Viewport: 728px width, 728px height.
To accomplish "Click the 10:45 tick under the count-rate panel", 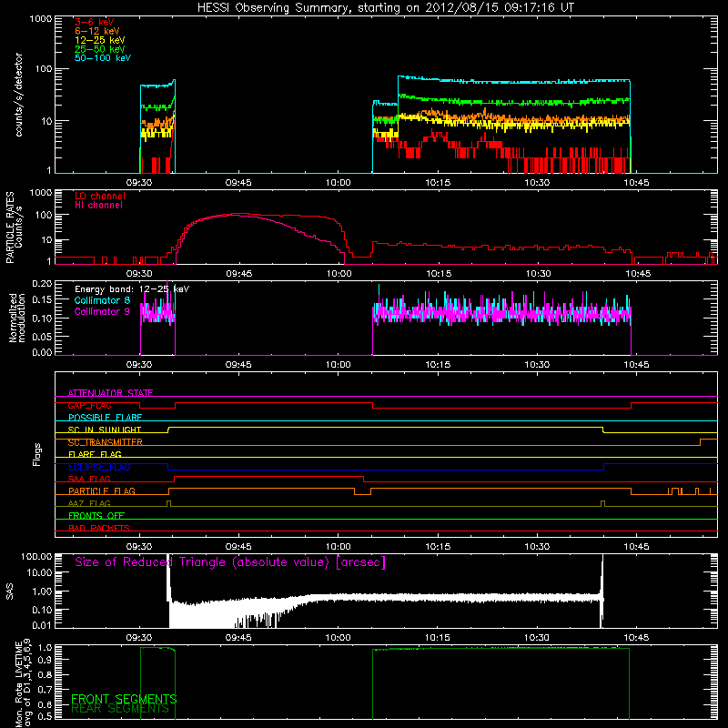I will [x=636, y=183].
